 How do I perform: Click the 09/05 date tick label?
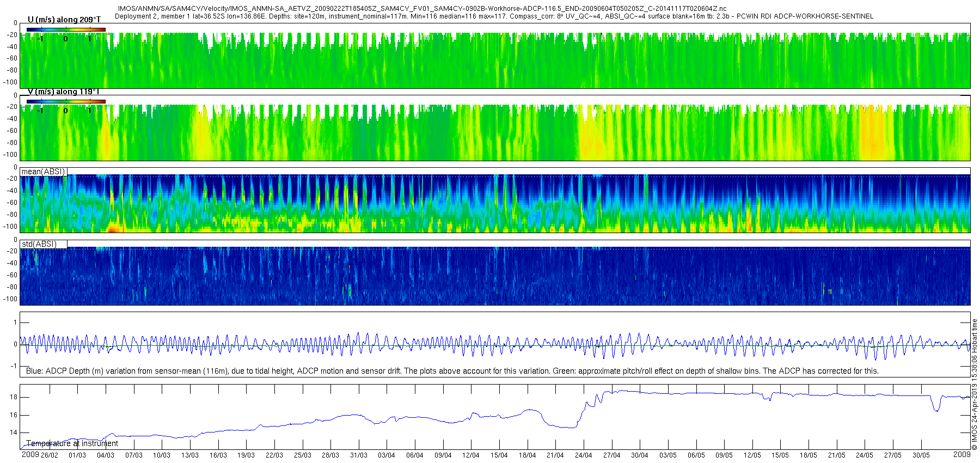724,455
